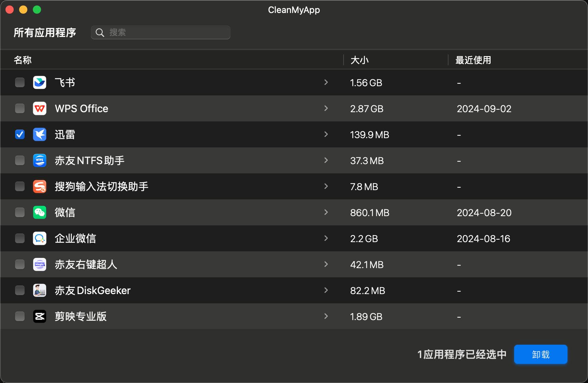Click the 860.1 MB size value
This screenshot has width=588, height=383.
coord(370,213)
